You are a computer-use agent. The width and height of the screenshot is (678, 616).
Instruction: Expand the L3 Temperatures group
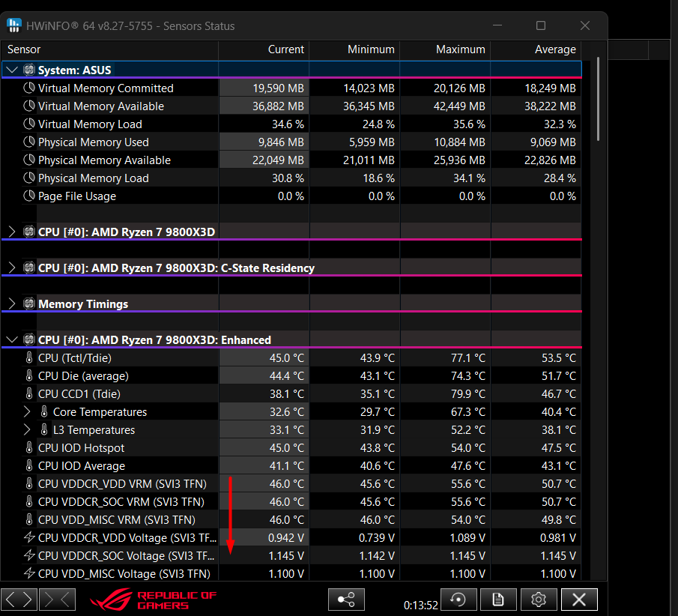click(27, 429)
